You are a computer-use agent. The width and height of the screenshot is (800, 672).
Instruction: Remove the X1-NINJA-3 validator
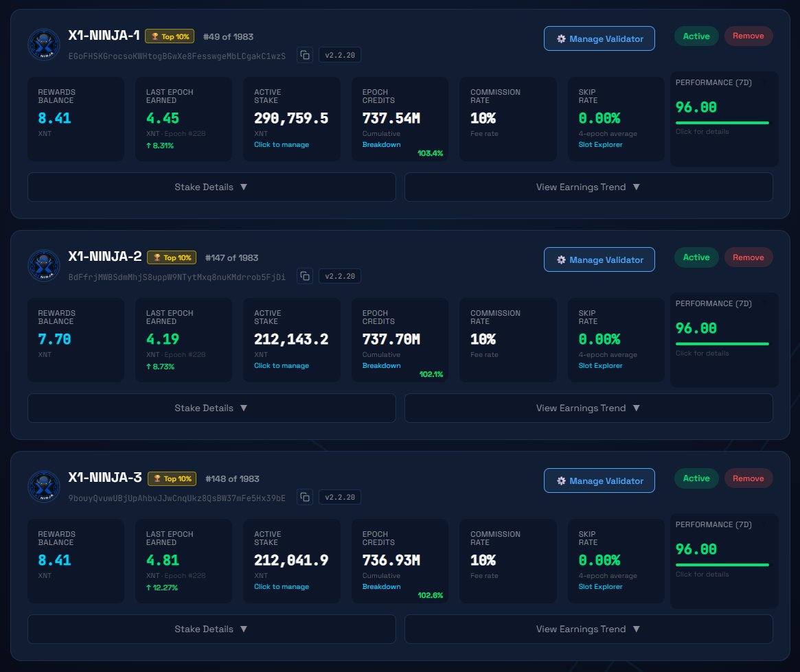[748, 478]
